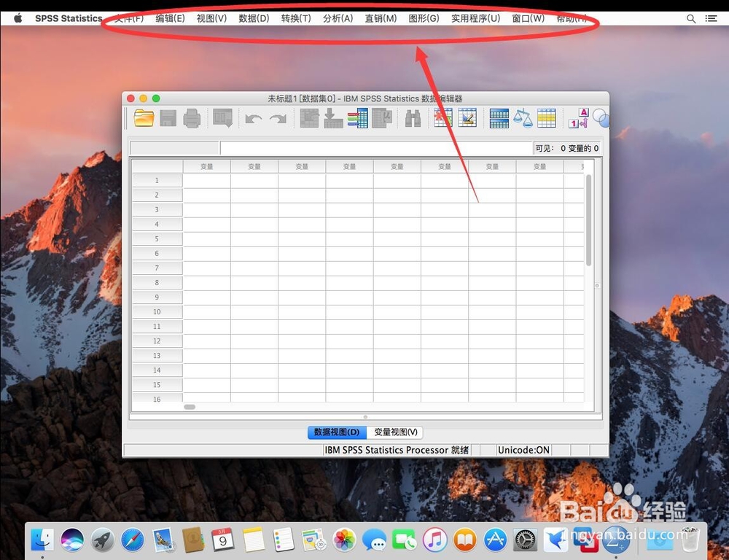Image resolution: width=729 pixels, height=560 pixels.
Task: Switch to the 变量视图(V) tab
Action: pyautogui.click(x=395, y=432)
